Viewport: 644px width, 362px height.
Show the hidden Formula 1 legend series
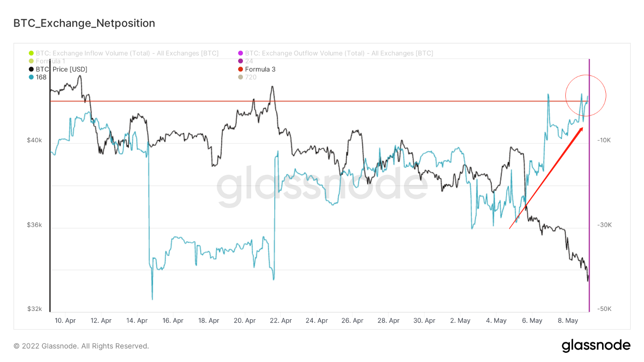tap(50, 61)
